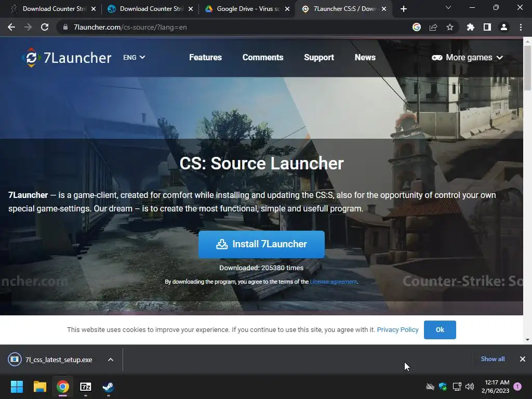532x399 pixels.
Task: Click the scrollbar down arrow
Action: coord(527,340)
